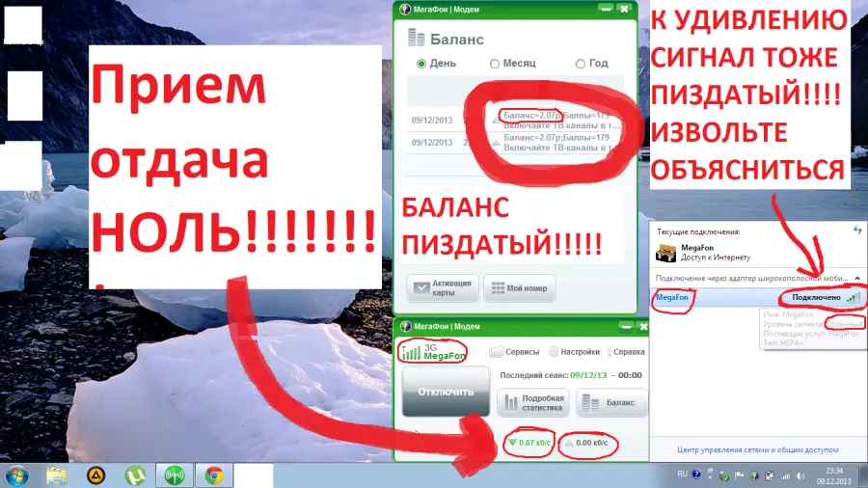Click the second 09/12/2013 balance row date

click(432, 142)
